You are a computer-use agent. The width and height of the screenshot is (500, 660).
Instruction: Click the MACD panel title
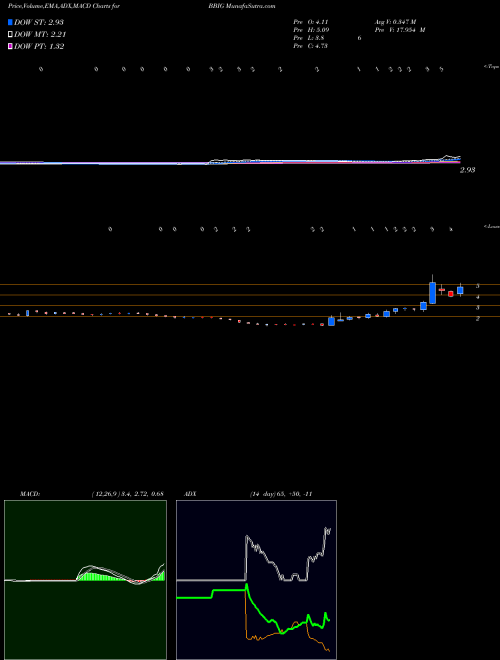(x=30, y=494)
